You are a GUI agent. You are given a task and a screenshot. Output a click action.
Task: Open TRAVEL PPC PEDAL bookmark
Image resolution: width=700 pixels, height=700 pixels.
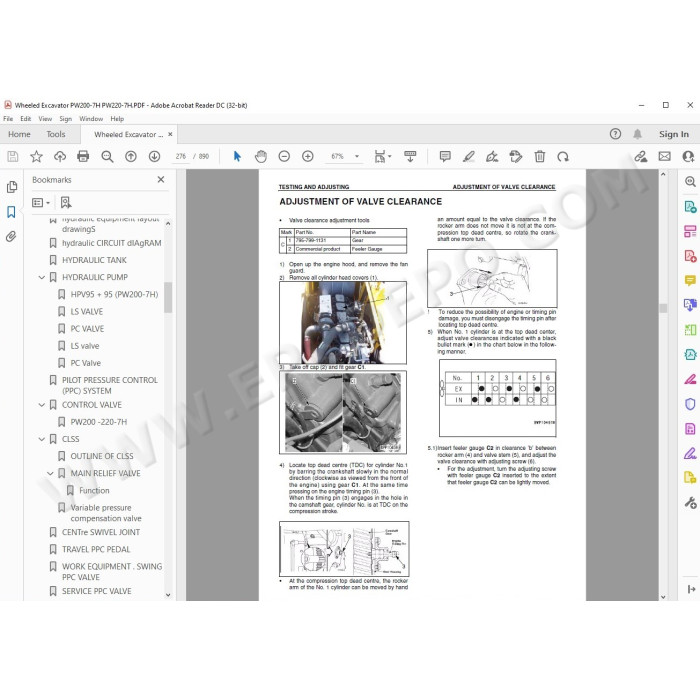coord(96,549)
